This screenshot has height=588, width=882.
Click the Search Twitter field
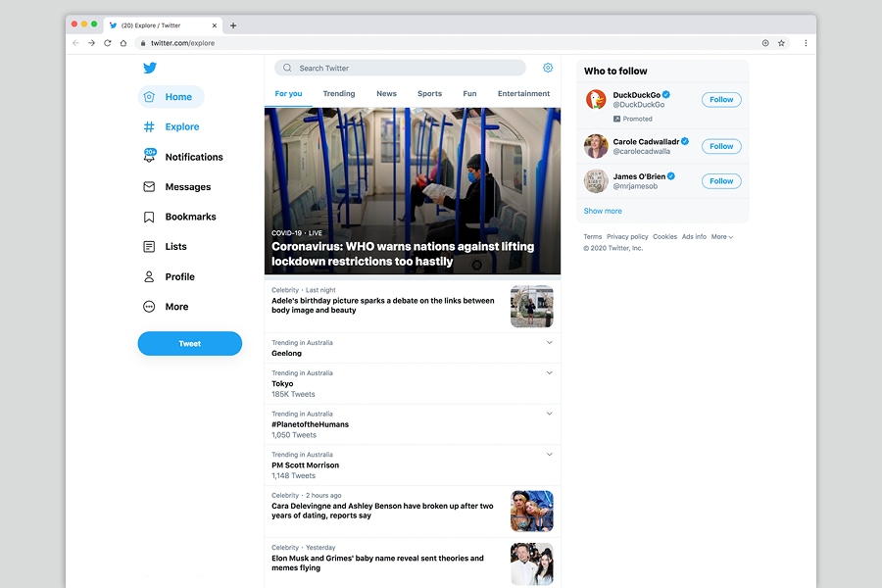(x=400, y=68)
